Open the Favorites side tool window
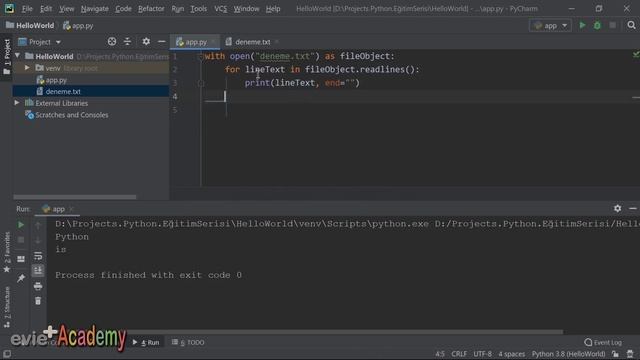Viewport: 640px width, 360px height. (x=7, y=252)
